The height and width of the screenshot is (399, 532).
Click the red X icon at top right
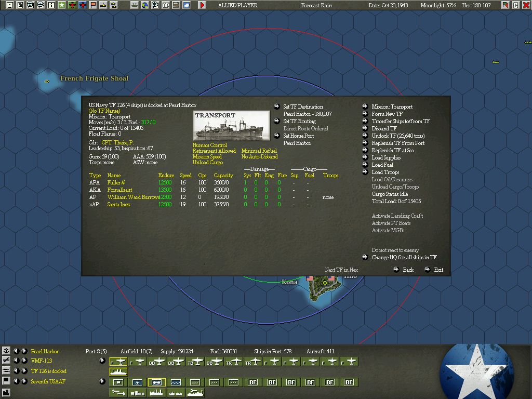tap(526, 5)
